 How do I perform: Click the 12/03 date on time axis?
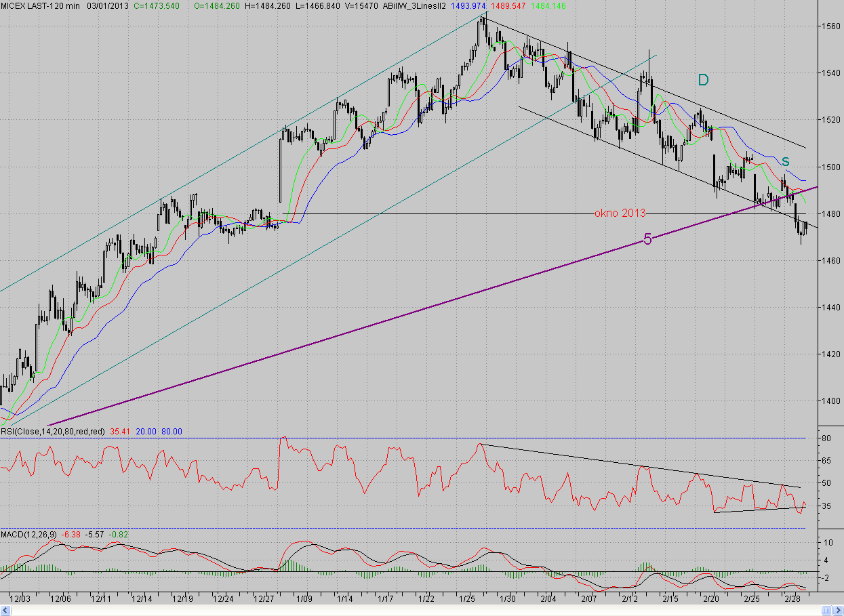coord(20,599)
